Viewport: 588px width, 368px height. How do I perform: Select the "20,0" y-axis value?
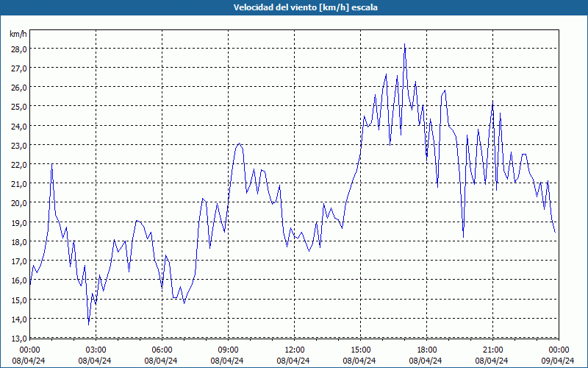click(x=19, y=203)
